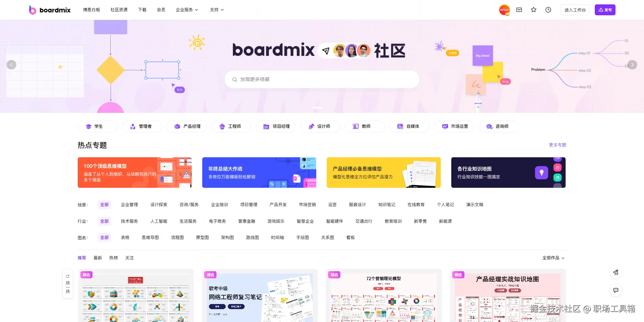
Task: Click the boardmix logo
Action: pyautogui.click(x=50, y=10)
